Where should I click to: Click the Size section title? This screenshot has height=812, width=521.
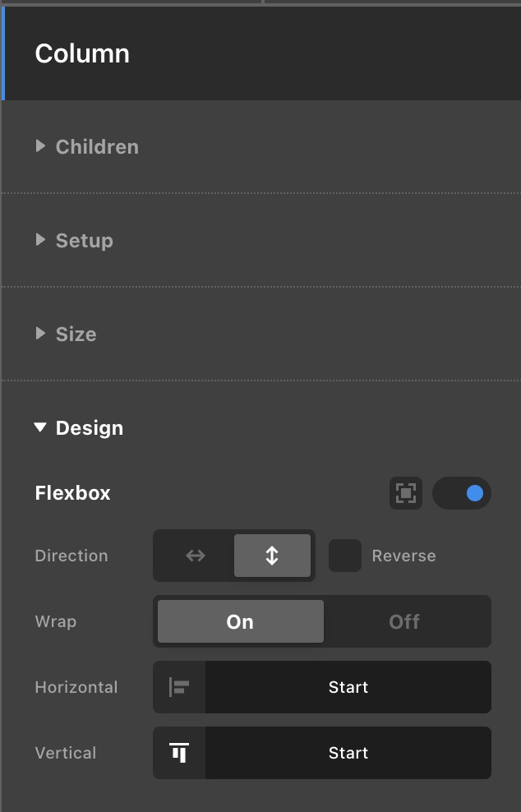76,334
